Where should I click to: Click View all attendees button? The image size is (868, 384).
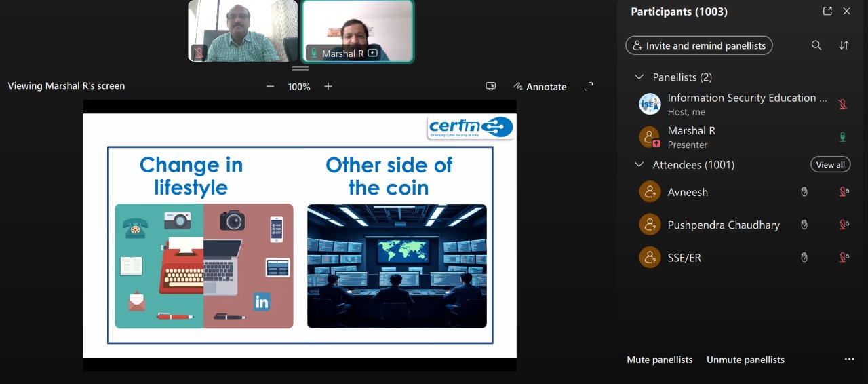(830, 165)
